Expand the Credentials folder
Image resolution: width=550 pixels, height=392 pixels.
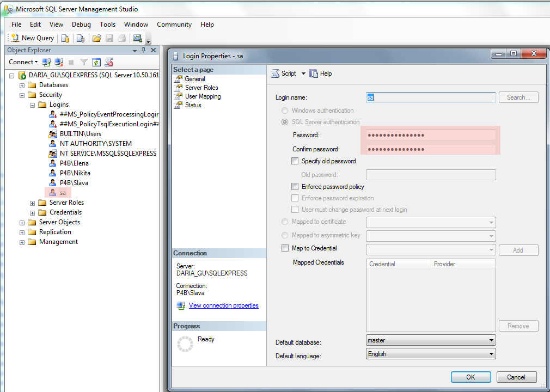[32, 213]
